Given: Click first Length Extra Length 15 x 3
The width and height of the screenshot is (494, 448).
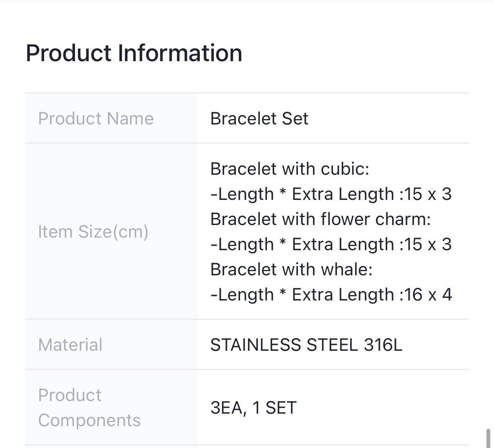Looking at the screenshot, I should point(331,194).
